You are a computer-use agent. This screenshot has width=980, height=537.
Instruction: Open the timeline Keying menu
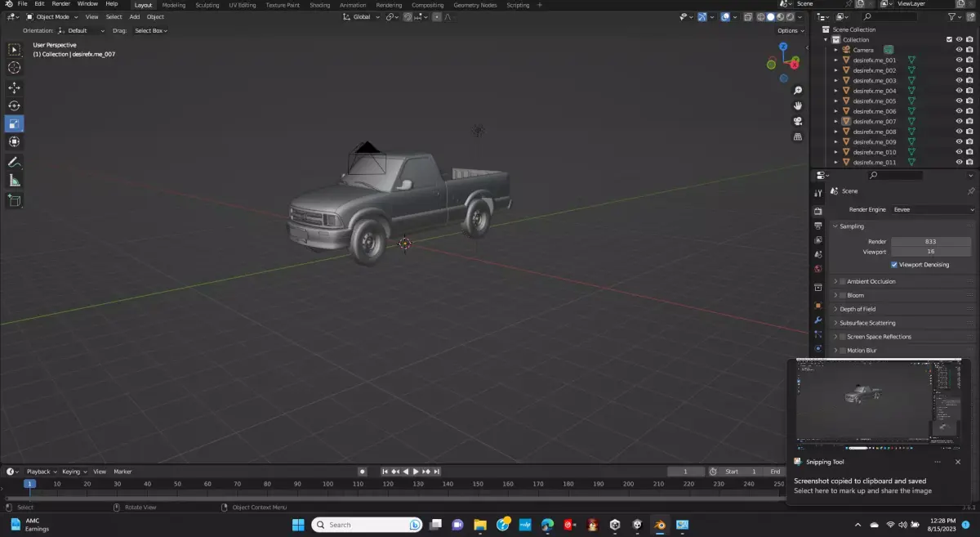[73, 472]
